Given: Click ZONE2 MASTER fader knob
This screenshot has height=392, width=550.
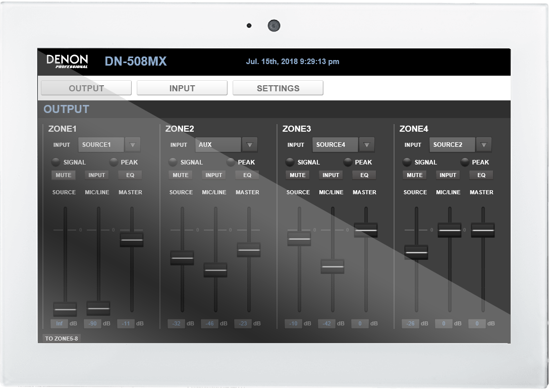Looking at the screenshot, I should tap(249, 250).
